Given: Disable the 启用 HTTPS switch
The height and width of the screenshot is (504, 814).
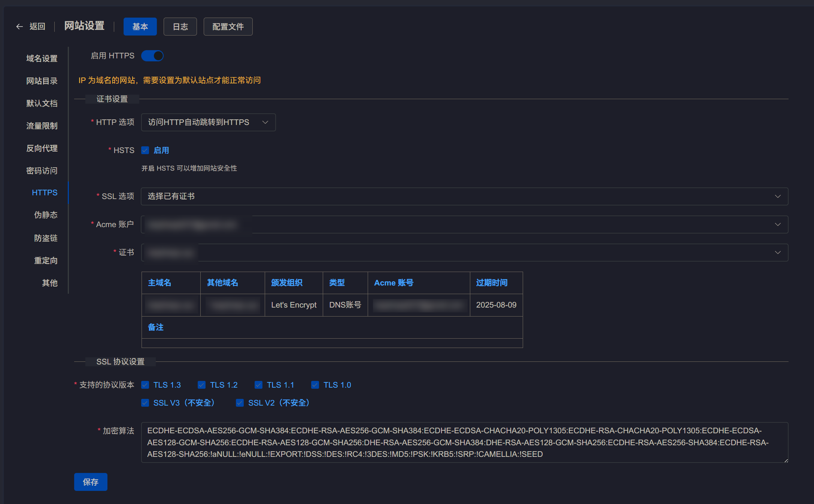Looking at the screenshot, I should click(x=152, y=56).
